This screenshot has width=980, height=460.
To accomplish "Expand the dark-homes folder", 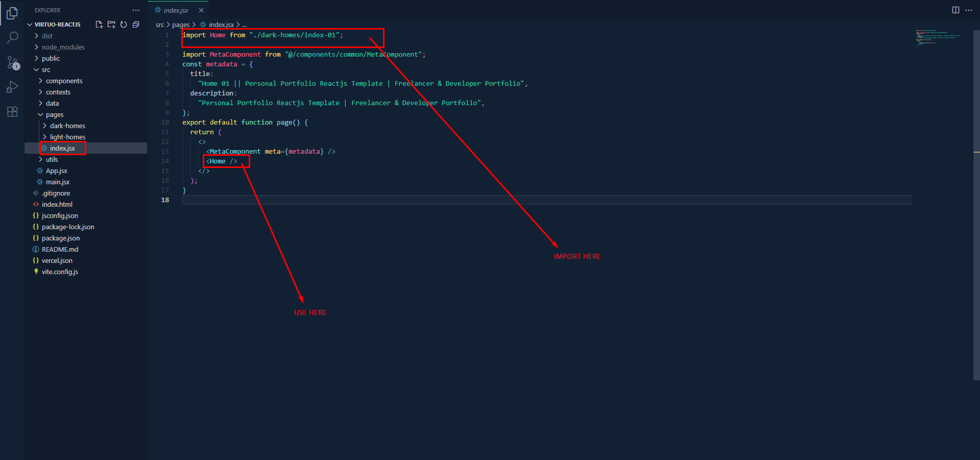I will point(86,126).
